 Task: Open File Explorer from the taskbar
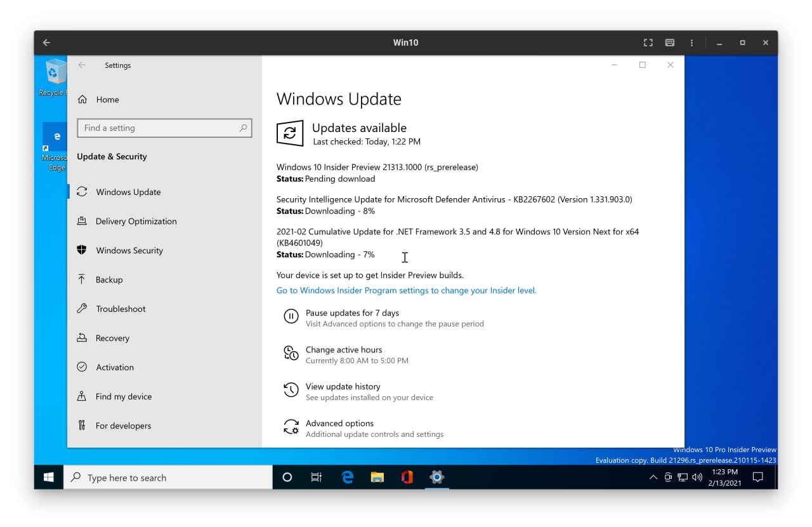tap(377, 477)
